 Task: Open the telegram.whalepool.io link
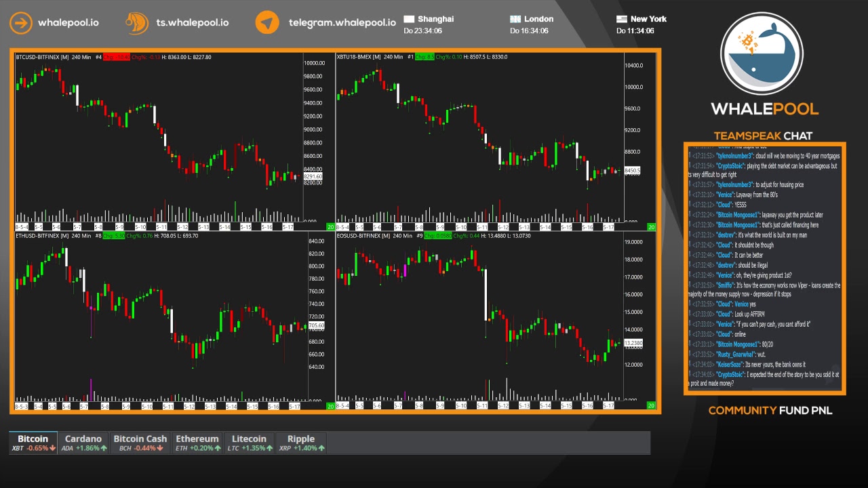[x=342, y=22]
